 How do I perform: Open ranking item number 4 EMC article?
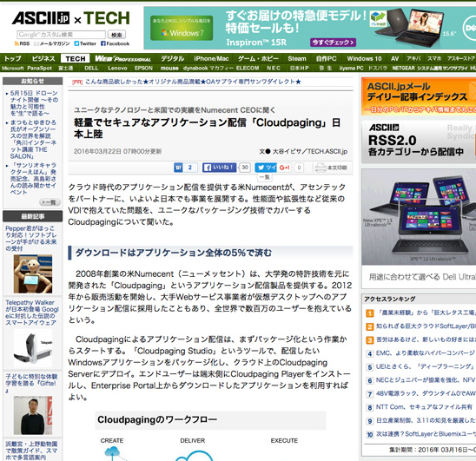pyautogui.click(x=421, y=353)
